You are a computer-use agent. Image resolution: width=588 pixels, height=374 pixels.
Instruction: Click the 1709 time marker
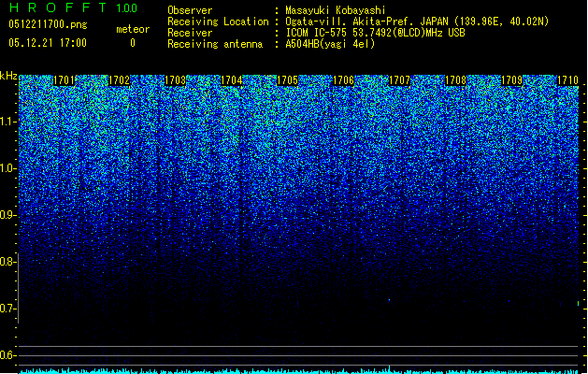click(512, 80)
